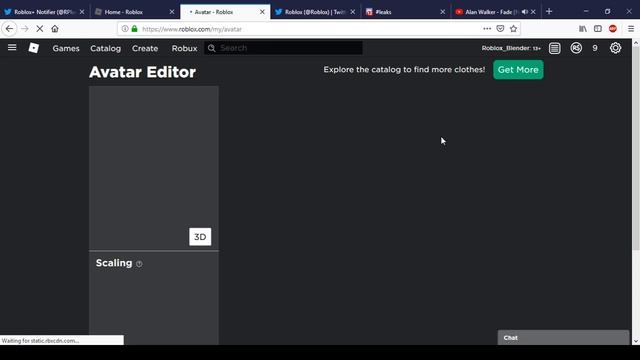Go back in browser history
This screenshot has height=360, width=640.
[x=9, y=29]
